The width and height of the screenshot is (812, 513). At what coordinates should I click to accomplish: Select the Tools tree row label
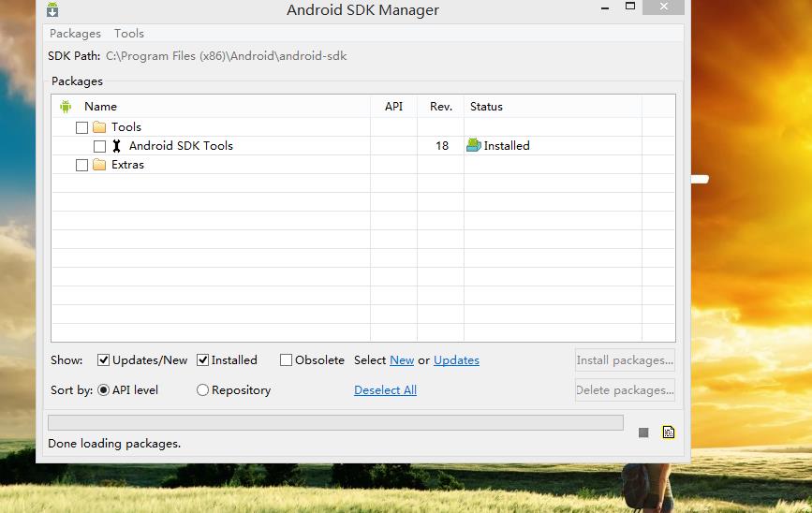(x=126, y=127)
